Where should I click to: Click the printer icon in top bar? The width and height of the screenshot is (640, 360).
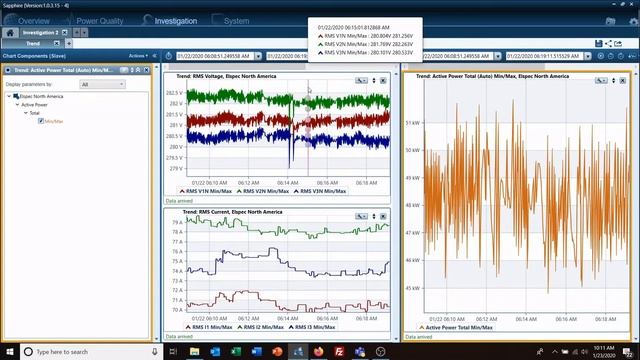(610, 21)
